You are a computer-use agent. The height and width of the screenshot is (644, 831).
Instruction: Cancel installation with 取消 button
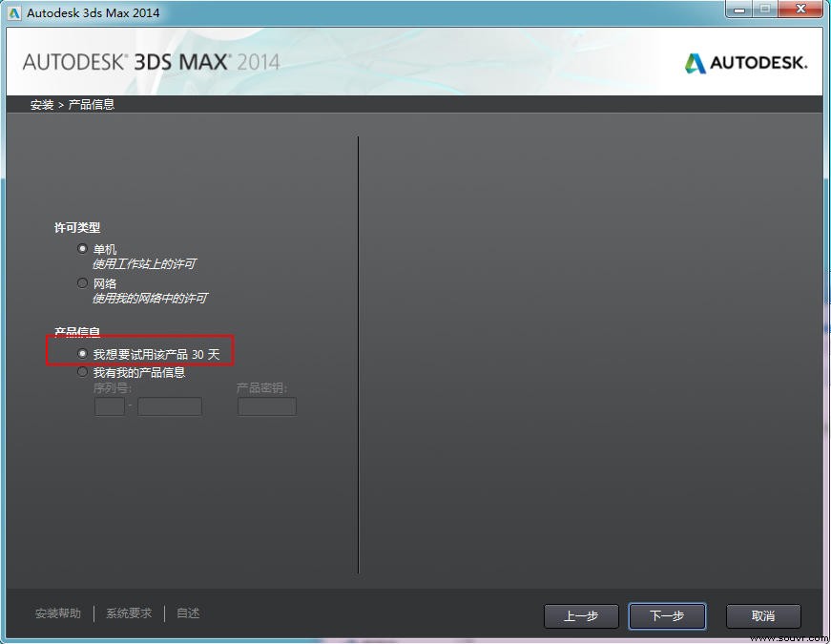763,616
